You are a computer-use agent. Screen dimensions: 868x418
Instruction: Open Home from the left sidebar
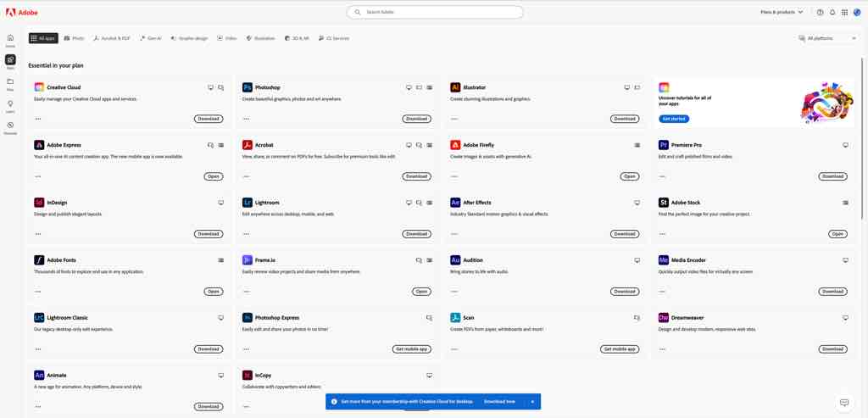(x=10, y=40)
